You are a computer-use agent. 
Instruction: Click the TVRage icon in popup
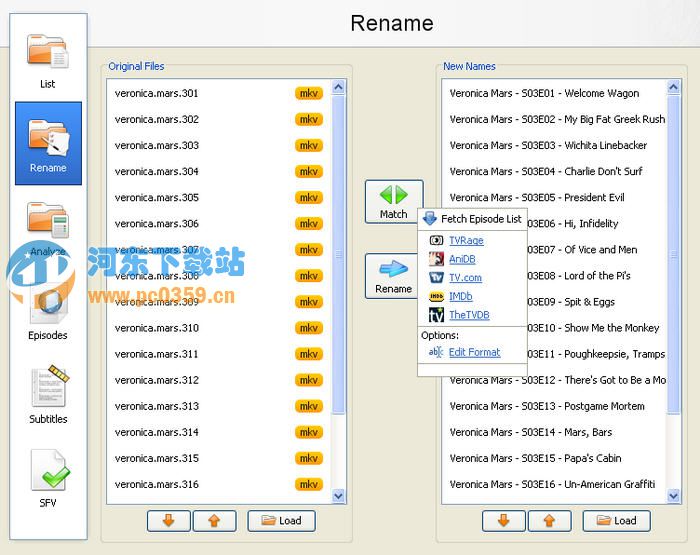tap(436, 240)
